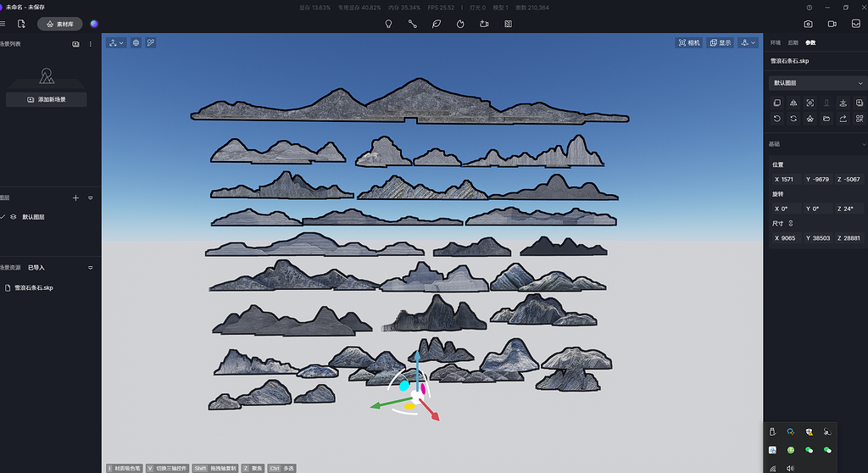Collapse the 基础 section in parameters panel

click(860, 144)
